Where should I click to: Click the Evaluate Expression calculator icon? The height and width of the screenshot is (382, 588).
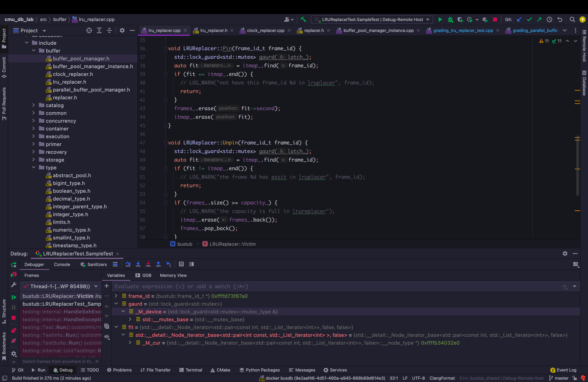(x=181, y=264)
